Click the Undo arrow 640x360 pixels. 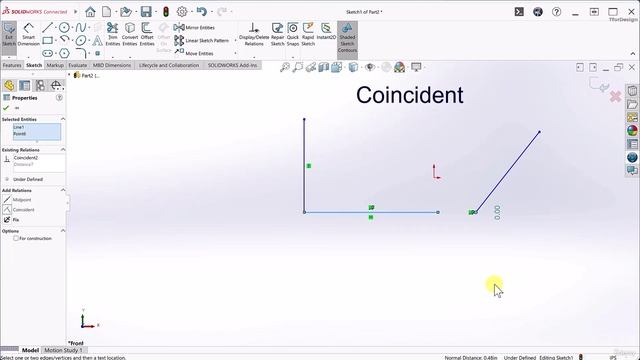click(202, 11)
